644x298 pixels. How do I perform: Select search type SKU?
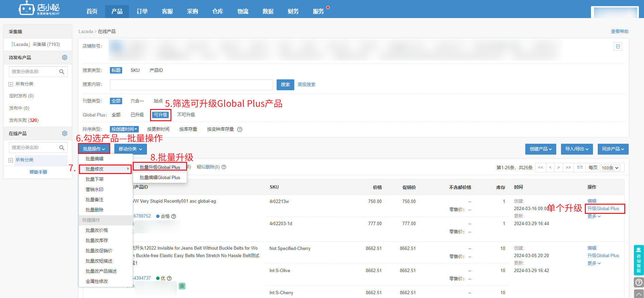135,70
